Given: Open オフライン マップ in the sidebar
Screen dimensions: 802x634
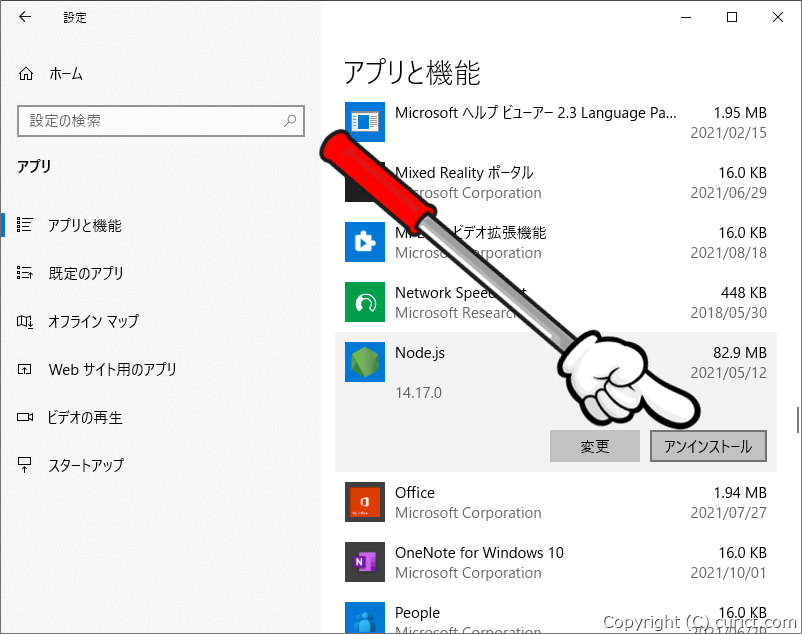Looking at the screenshot, I should tap(94, 321).
